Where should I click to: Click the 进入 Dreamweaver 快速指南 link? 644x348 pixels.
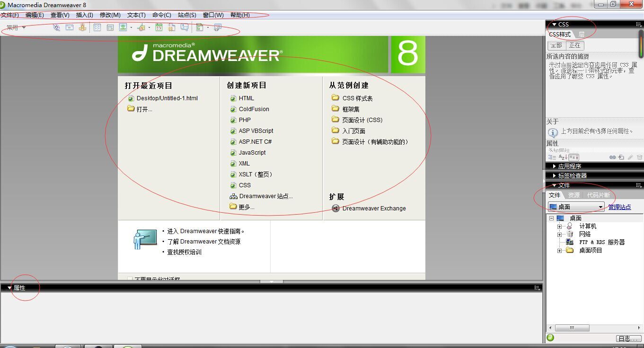205,231
